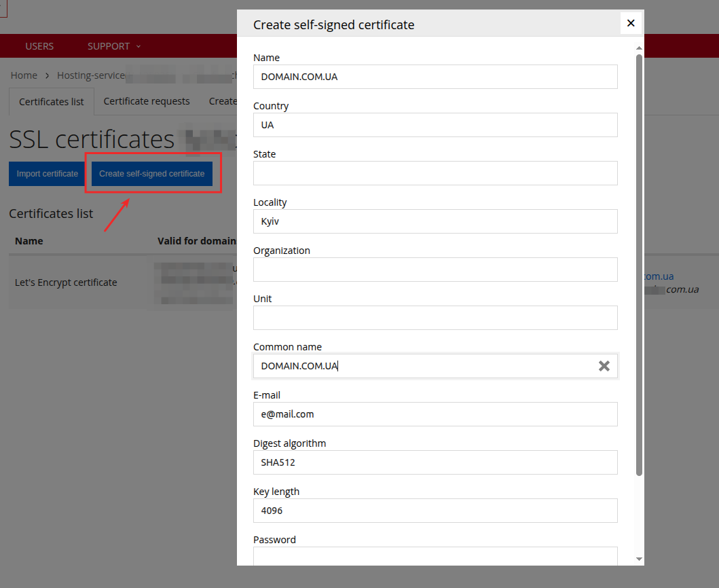
Task: Click the Key length field showing 4096
Action: coord(435,511)
